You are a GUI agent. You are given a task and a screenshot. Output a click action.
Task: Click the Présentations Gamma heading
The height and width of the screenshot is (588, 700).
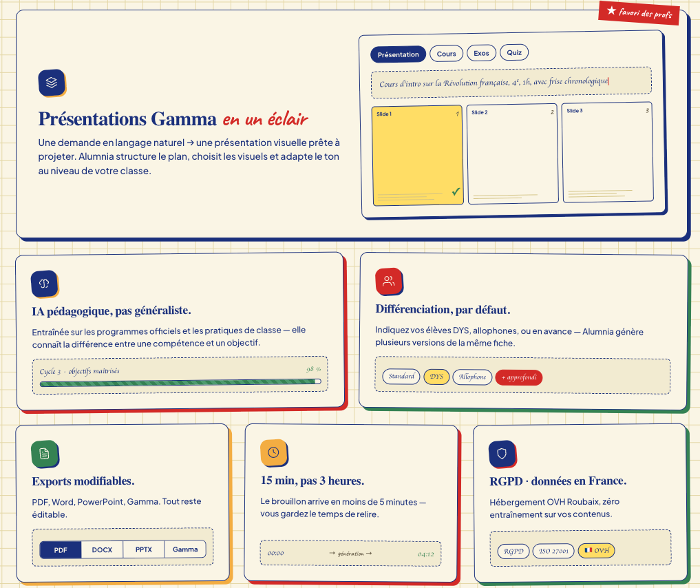pos(127,119)
